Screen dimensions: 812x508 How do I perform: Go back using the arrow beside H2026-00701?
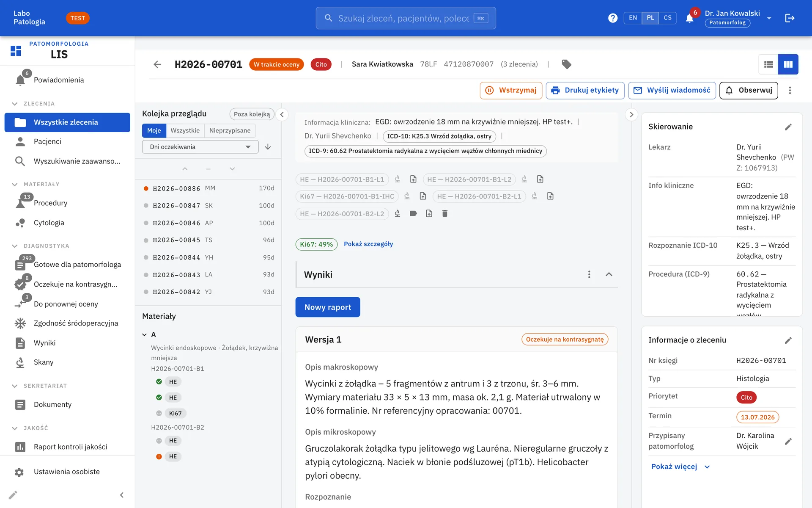pyautogui.click(x=157, y=64)
